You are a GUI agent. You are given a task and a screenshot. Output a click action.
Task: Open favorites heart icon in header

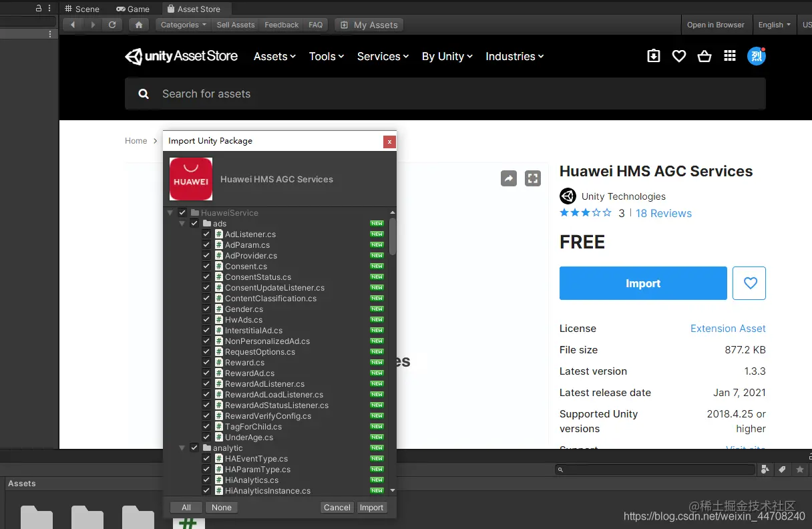coord(679,56)
